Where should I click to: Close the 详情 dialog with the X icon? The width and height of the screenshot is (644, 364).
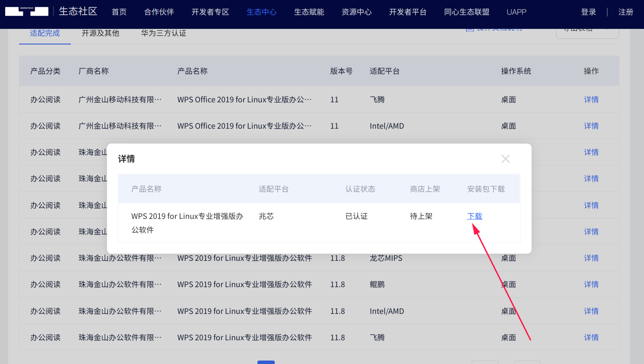[505, 158]
